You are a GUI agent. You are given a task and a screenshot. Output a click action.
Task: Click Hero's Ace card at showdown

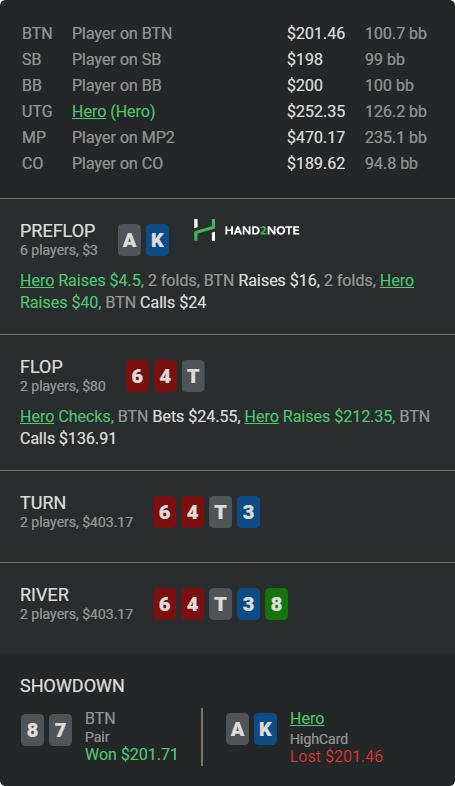pyautogui.click(x=238, y=729)
